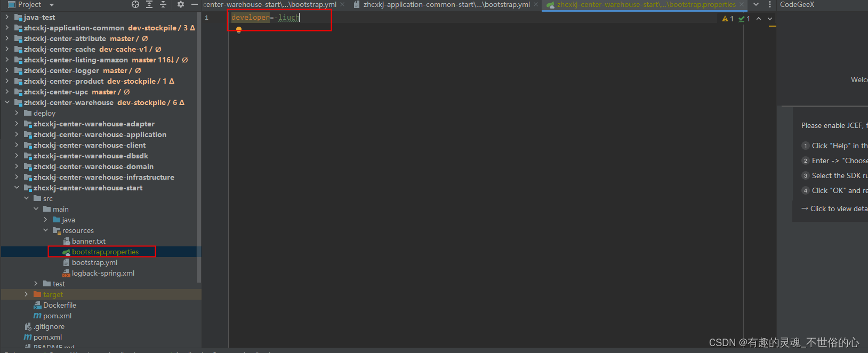The height and width of the screenshot is (353, 868).
Task: Hide the Project tool window with minus icon
Action: click(x=195, y=4)
